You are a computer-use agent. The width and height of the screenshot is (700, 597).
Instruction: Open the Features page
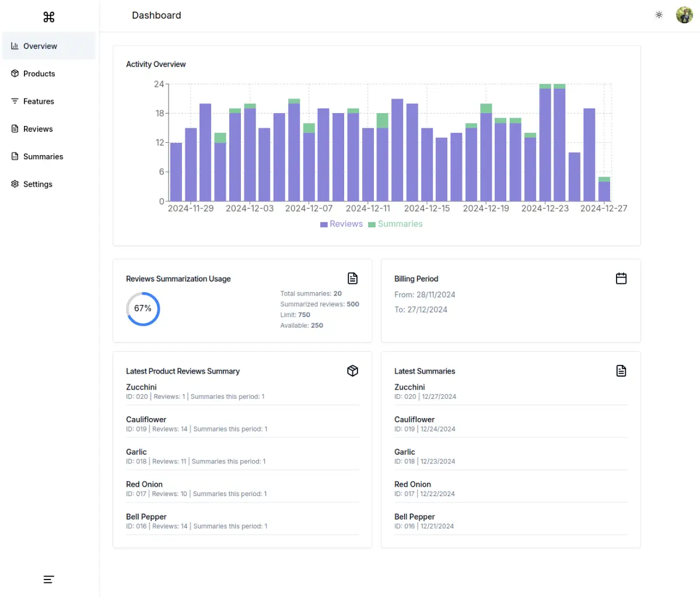38,101
